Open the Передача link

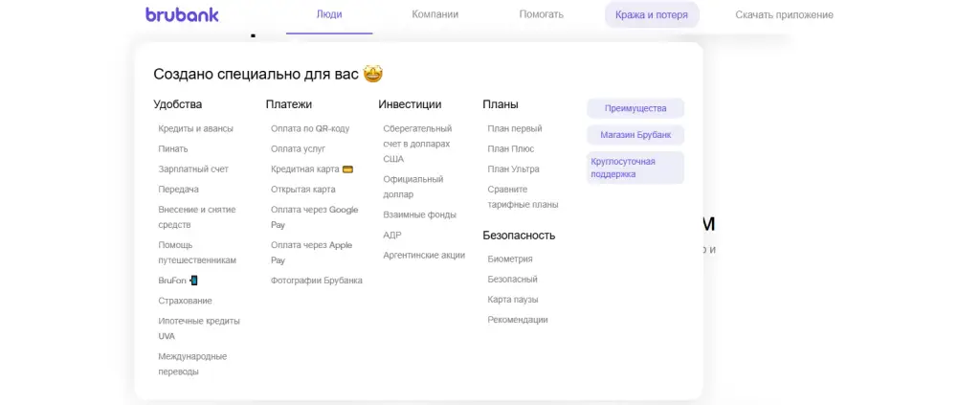178,190
